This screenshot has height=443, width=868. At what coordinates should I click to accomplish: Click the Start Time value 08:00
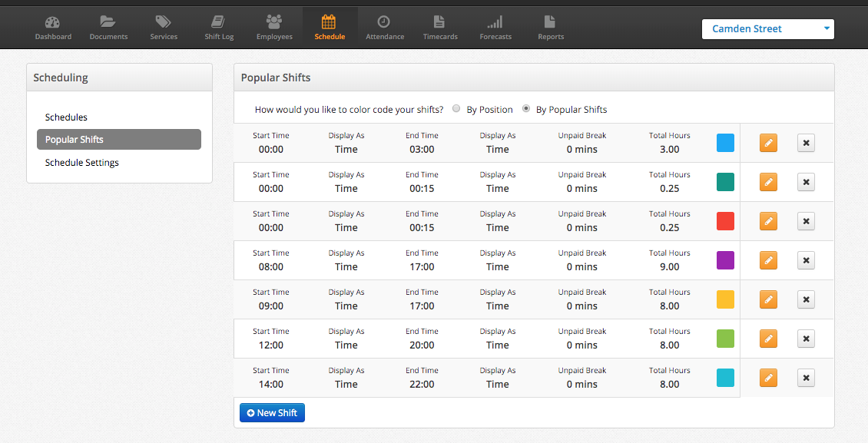[x=270, y=266]
